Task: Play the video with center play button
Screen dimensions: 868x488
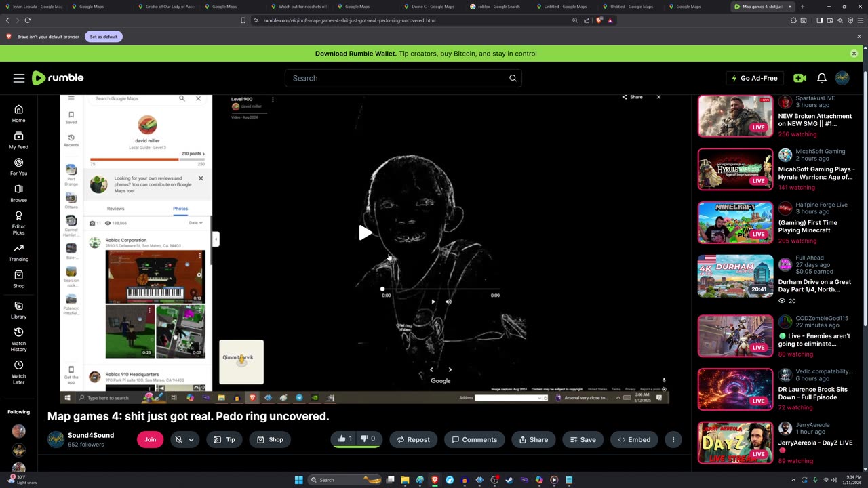Action: click(x=365, y=232)
